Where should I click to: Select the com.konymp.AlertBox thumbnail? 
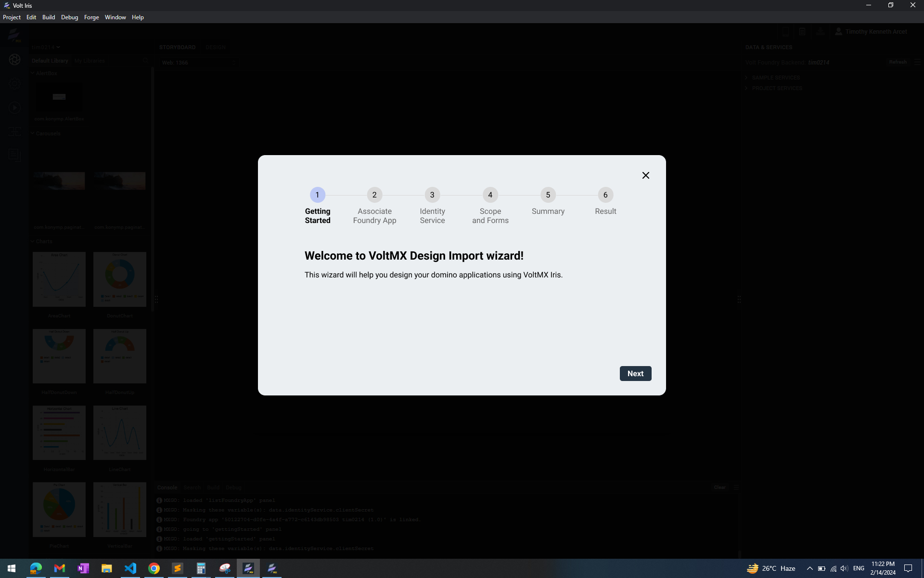59,97
